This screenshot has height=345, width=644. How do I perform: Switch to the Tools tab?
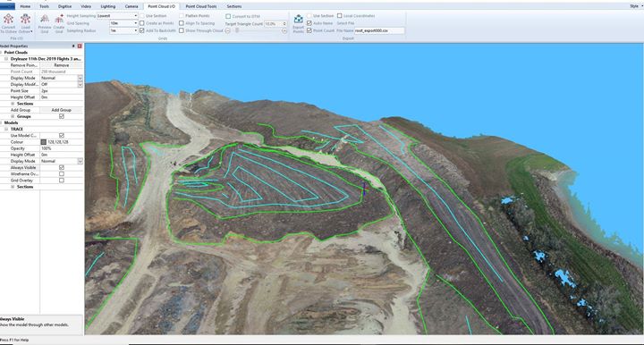pyautogui.click(x=44, y=6)
